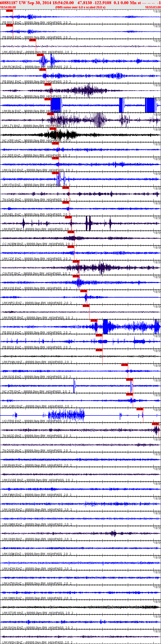Select the red pick flag on UW RCM trace
This screenshot has height=644, width=161.
[40, 55]
